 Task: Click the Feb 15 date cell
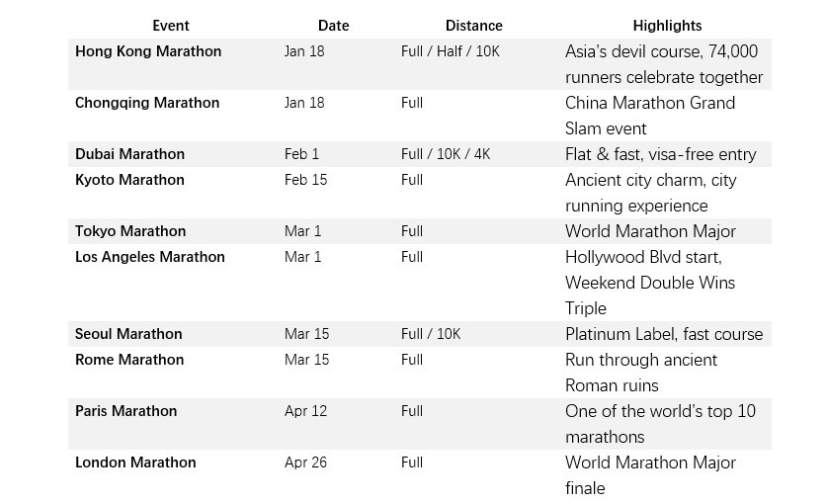(305, 180)
